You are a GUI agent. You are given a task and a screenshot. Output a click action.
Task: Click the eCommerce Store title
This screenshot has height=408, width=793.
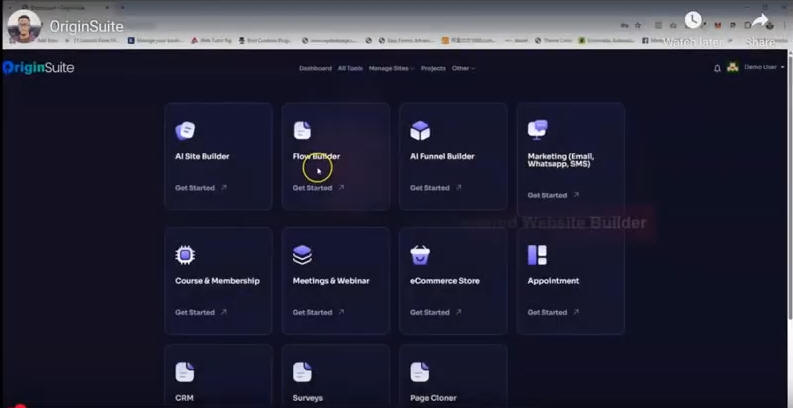[x=445, y=281]
